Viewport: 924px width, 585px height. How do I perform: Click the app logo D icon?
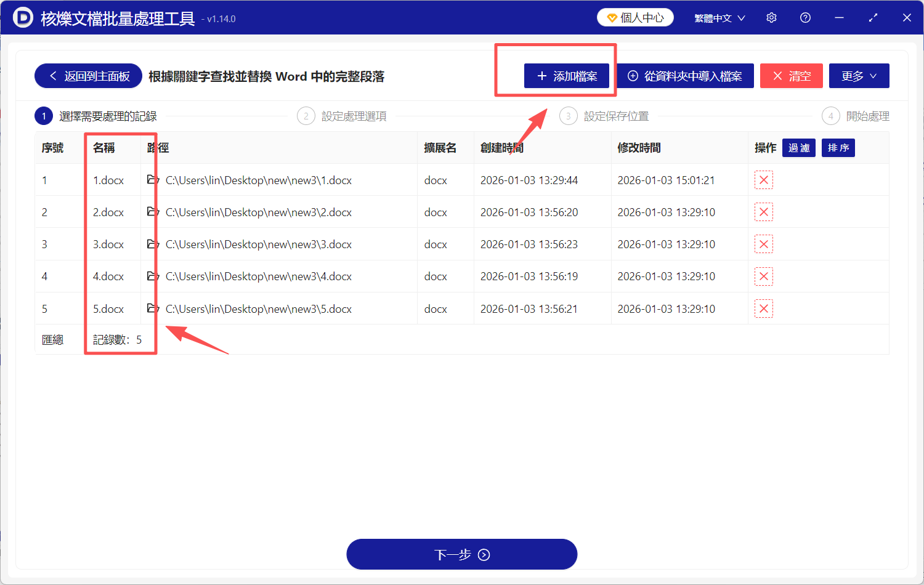pos(24,17)
